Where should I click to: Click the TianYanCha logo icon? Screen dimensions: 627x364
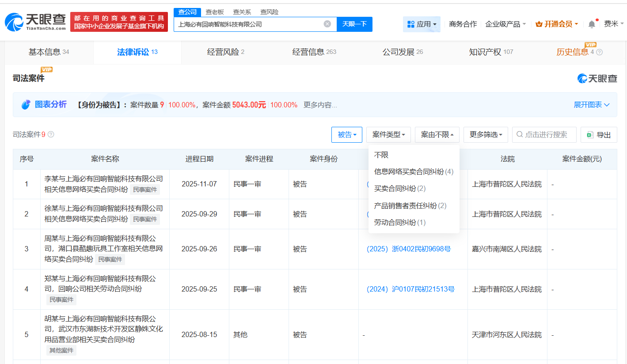click(x=14, y=22)
